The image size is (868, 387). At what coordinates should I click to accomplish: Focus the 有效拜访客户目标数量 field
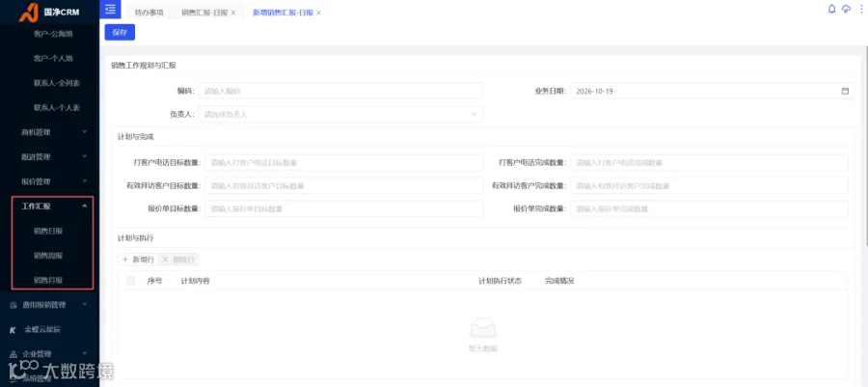coord(344,186)
